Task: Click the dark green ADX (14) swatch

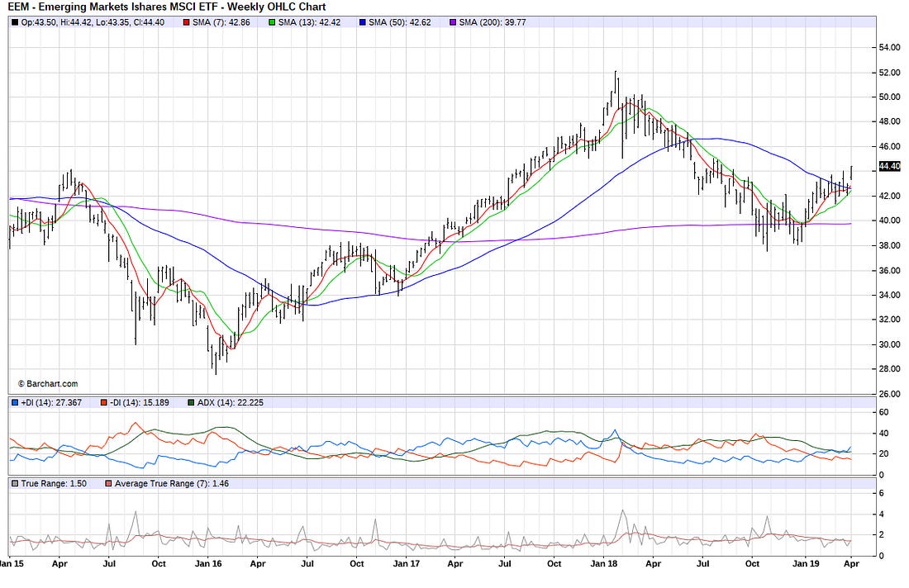Action: pos(192,403)
